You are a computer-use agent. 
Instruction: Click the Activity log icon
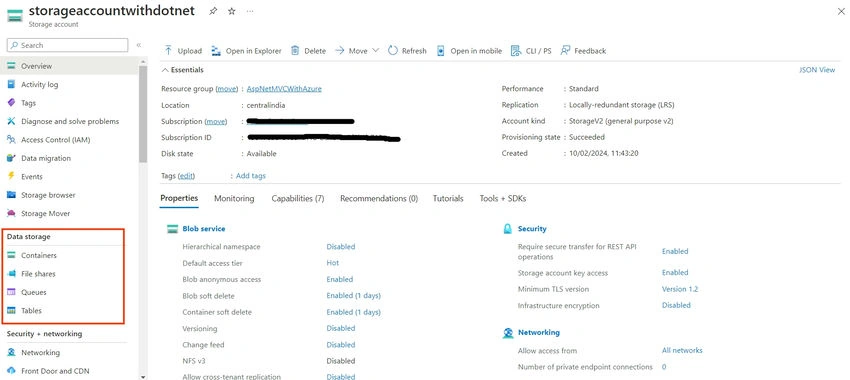coord(11,85)
